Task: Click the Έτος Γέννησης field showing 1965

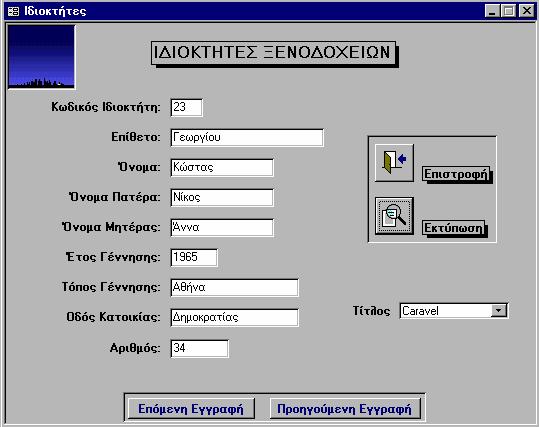Action: tap(194, 258)
